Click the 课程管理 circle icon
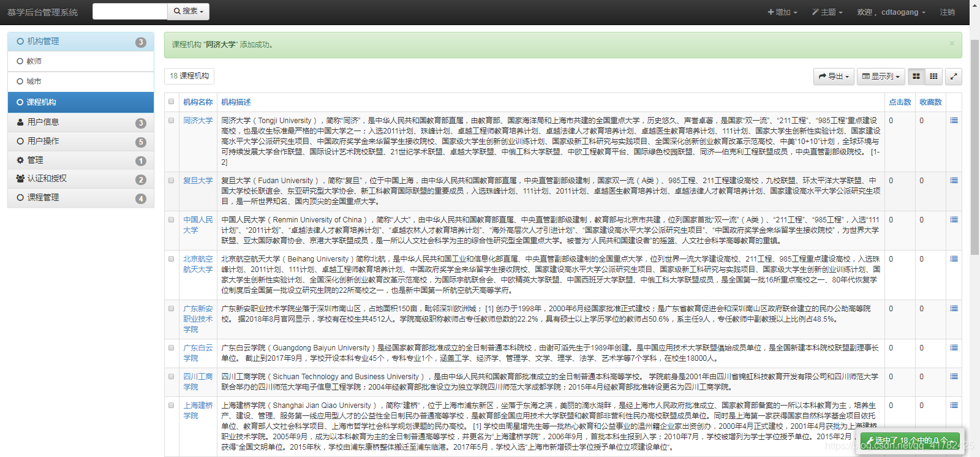 point(20,198)
